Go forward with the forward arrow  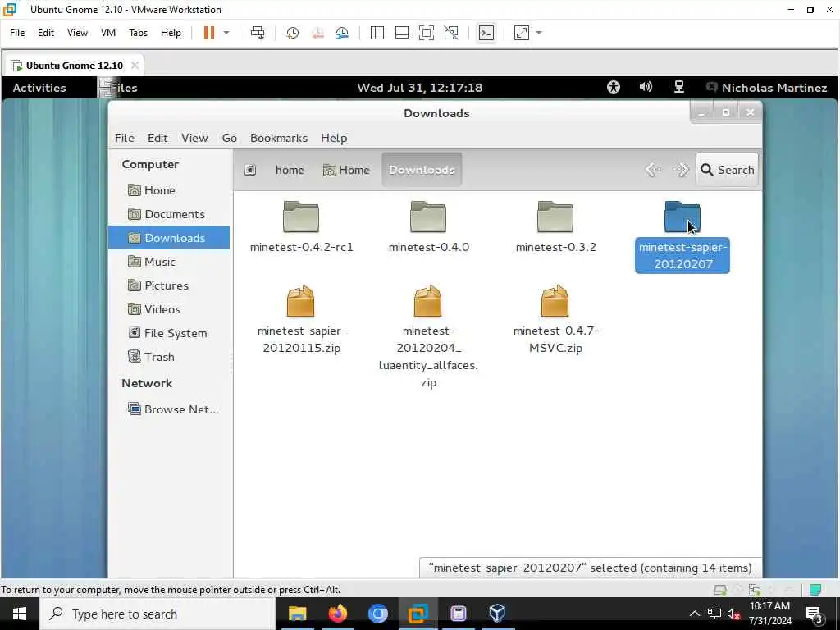point(680,170)
